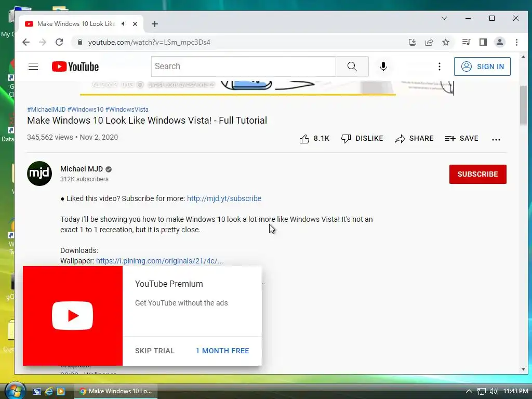Open the media controls icon in Chrome
The image size is (532, 399).
[x=466, y=42]
